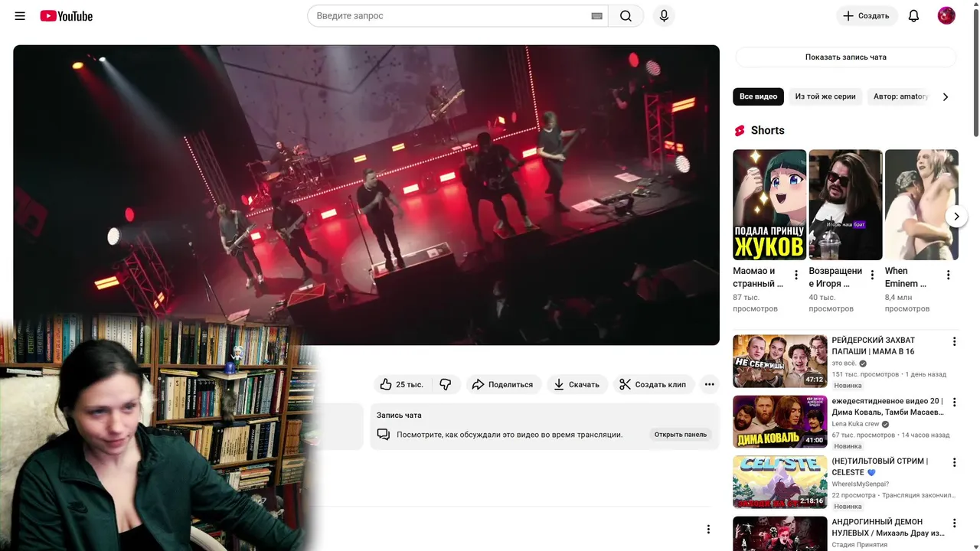Open options menu for CELESTE stream
980x551 pixels.
954,462
